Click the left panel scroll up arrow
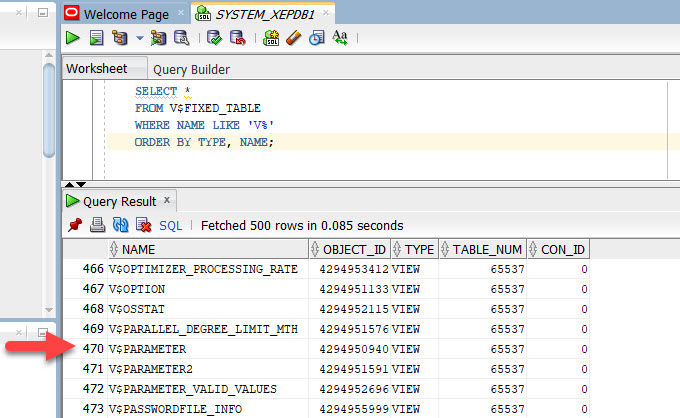The image size is (680, 418). (49, 55)
